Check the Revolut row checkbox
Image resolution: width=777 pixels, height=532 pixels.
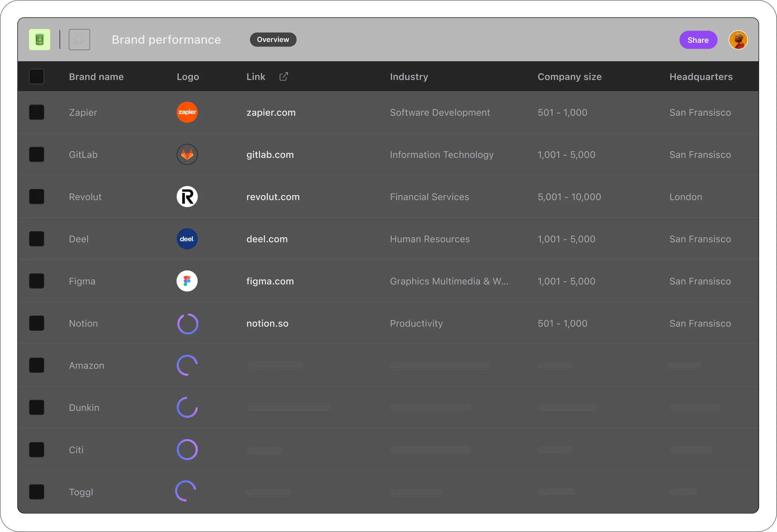point(37,196)
